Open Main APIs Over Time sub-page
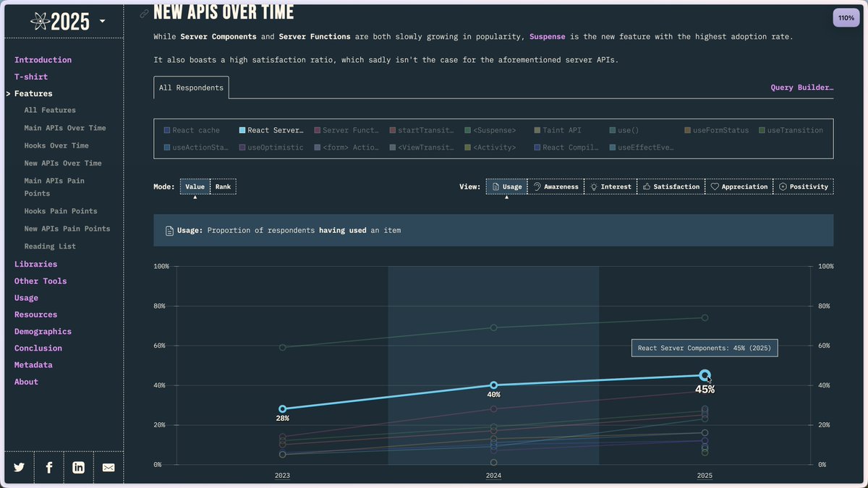 [x=65, y=128]
